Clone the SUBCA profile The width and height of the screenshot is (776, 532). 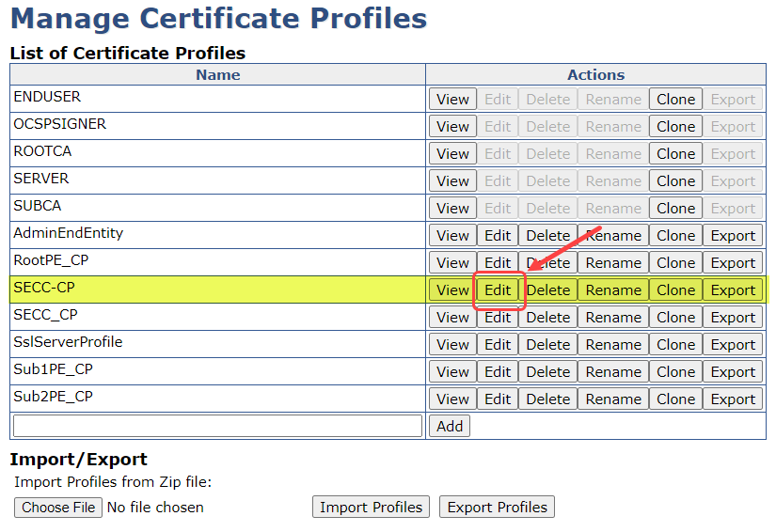(675, 208)
